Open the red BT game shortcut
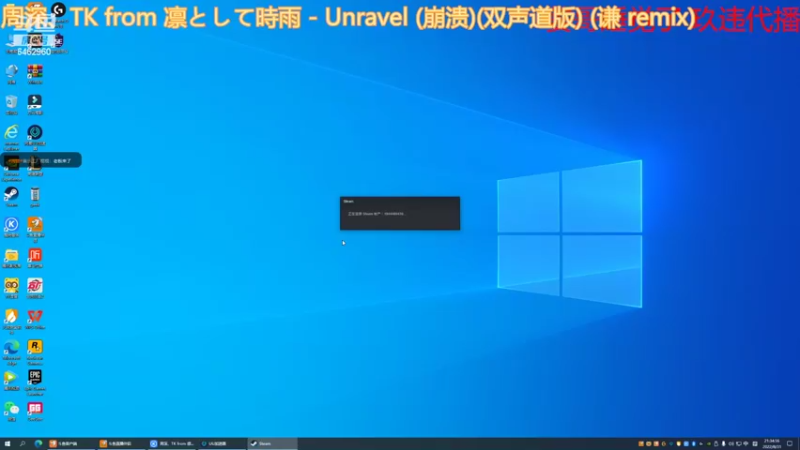The image size is (800, 450). [35, 288]
